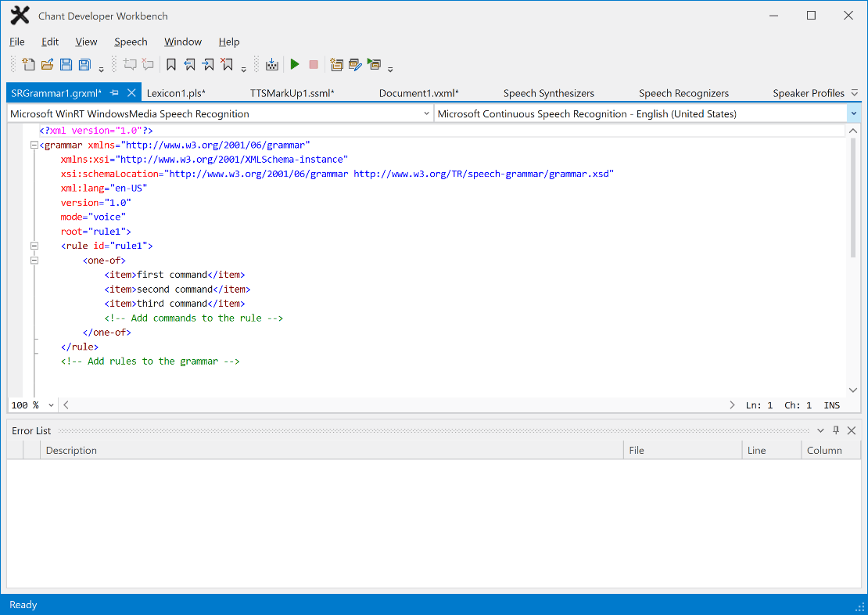
Task: Close the SRGrammar1.grxml tab
Action: (x=131, y=93)
